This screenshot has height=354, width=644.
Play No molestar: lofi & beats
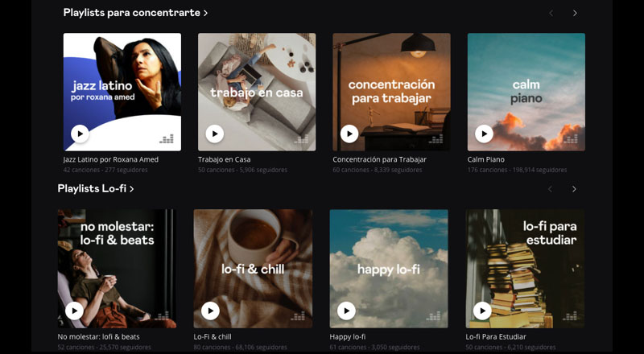(x=74, y=310)
